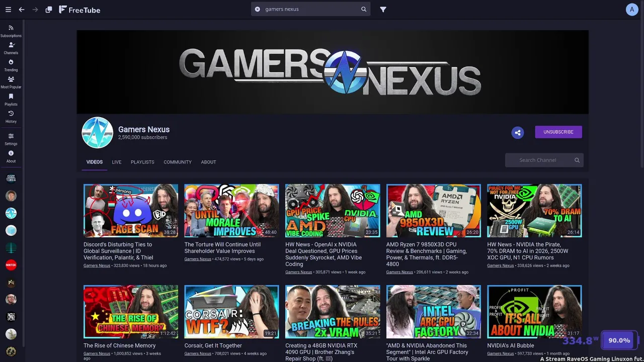Click Gamers Nexus link under the Corsair video

pos(198,353)
